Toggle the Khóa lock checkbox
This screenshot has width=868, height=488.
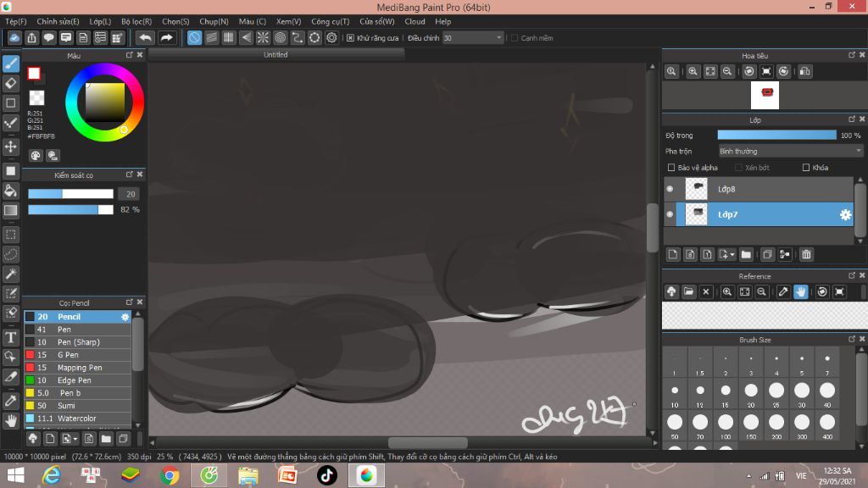tap(806, 168)
